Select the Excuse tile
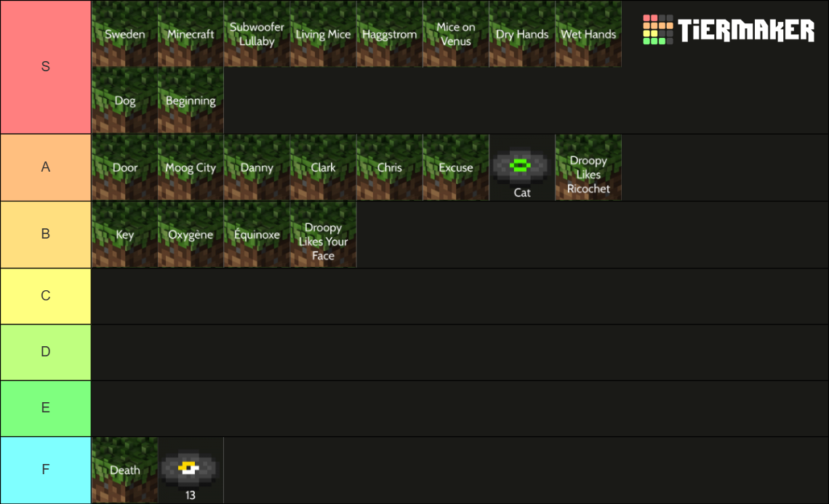This screenshot has height=504, width=829. pyautogui.click(x=456, y=168)
